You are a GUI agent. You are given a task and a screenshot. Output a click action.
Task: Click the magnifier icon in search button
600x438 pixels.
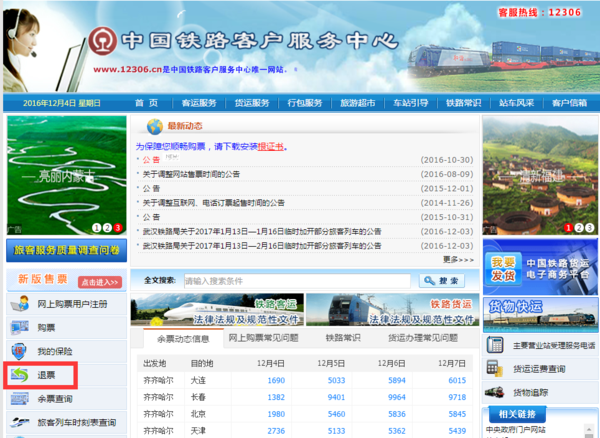coord(429,281)
